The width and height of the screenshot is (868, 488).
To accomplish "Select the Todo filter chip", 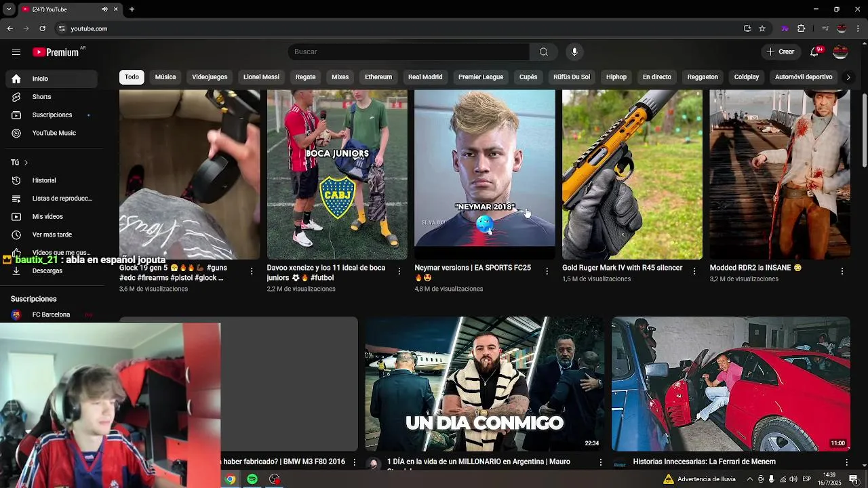I will [x=132, y=77].
